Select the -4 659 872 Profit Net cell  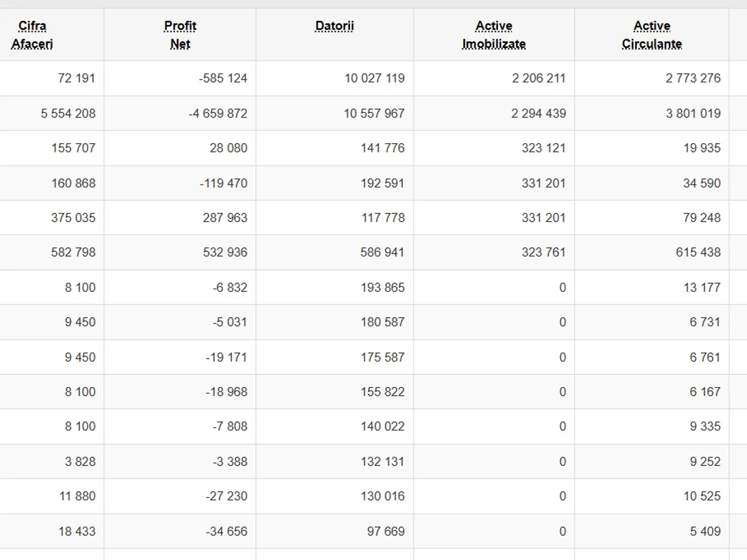click(218, 114)
